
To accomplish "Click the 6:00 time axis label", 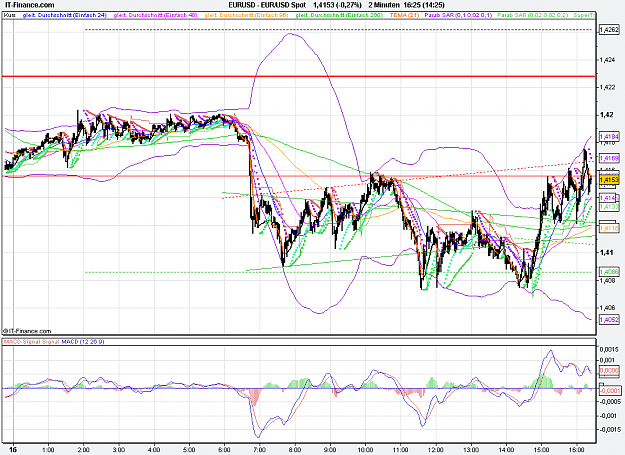I will [224, 450].
